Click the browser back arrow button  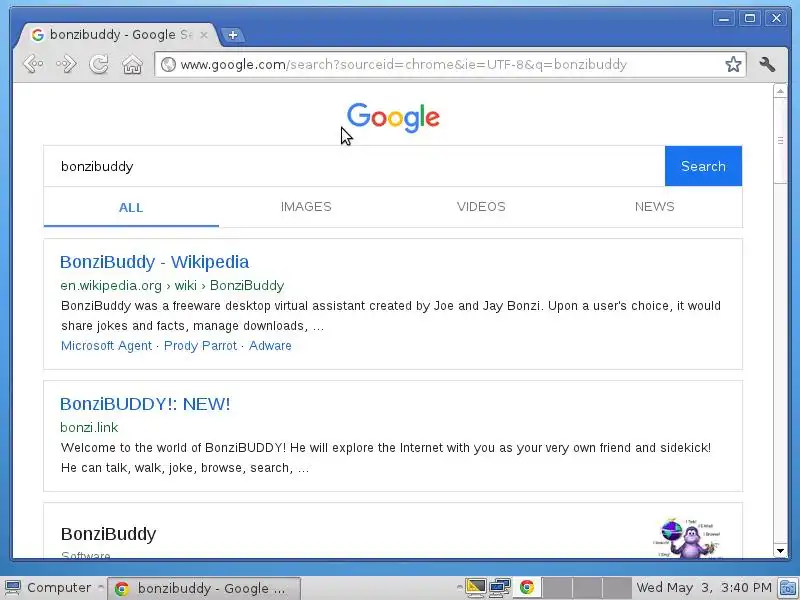pyautogui.click(x=33, y=64)
